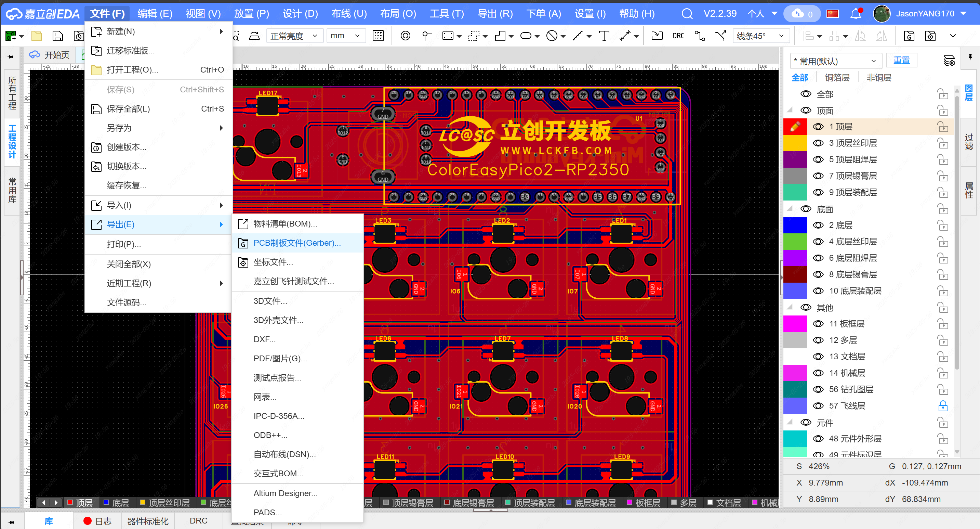Open the 库 bottom panel
This screenshot has width=980, height=529.
pyautogui.click(x=49, y=521)
